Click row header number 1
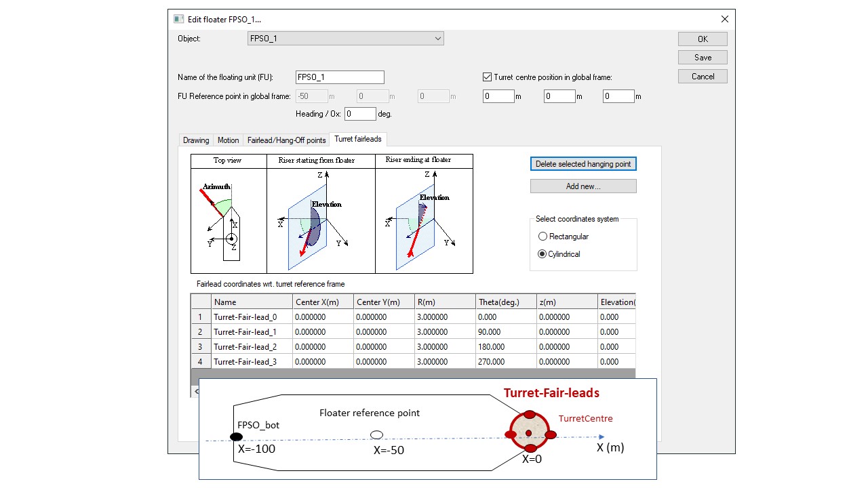Screen dimensions: 868x488 click(x=201, y=317)
